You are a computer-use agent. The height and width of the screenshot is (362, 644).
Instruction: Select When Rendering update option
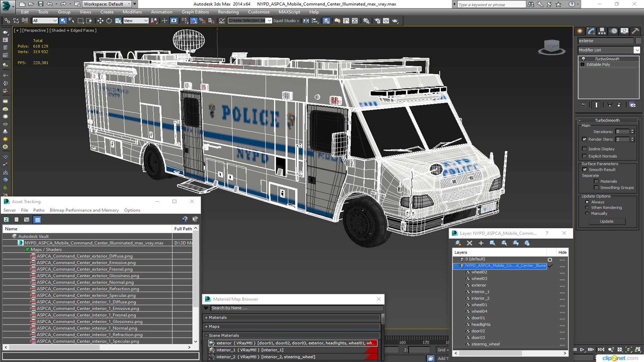point(587,208)
